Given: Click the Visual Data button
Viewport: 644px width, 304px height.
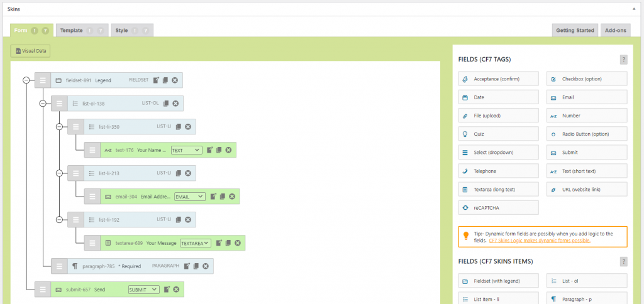Looking at the screenshot, I should pyautogui.click(x=30, y=52).
